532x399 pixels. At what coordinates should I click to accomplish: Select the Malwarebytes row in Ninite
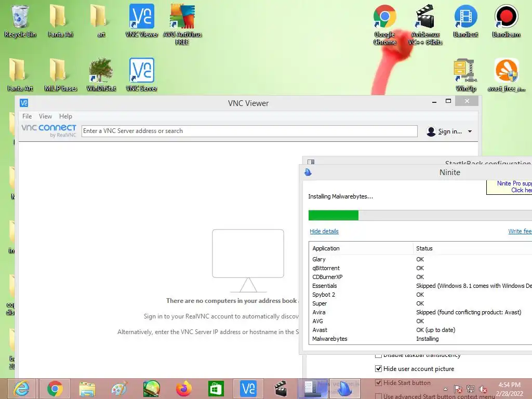point(421,339)
